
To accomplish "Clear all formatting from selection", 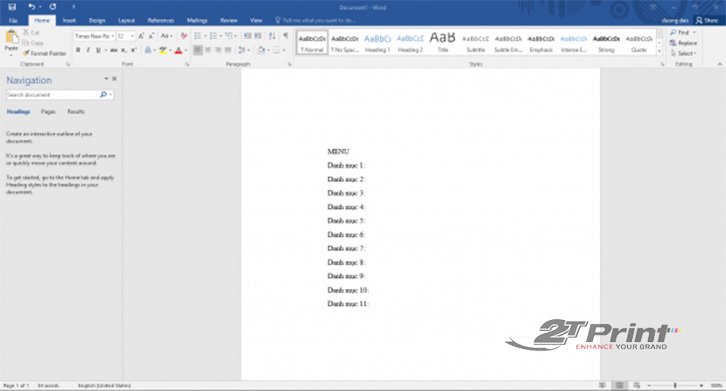I will pos(184,36).
